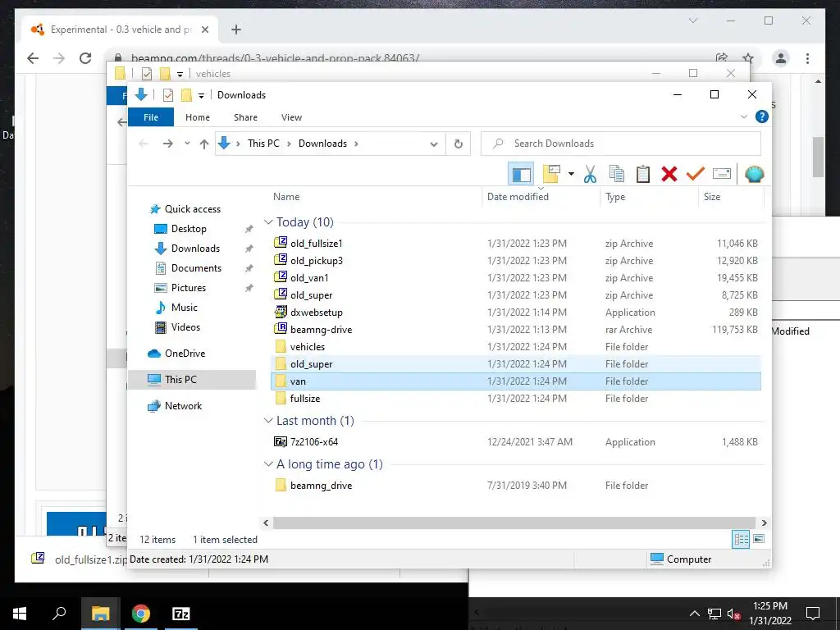Toggle the navigation pane layout icon

point(521,174)
